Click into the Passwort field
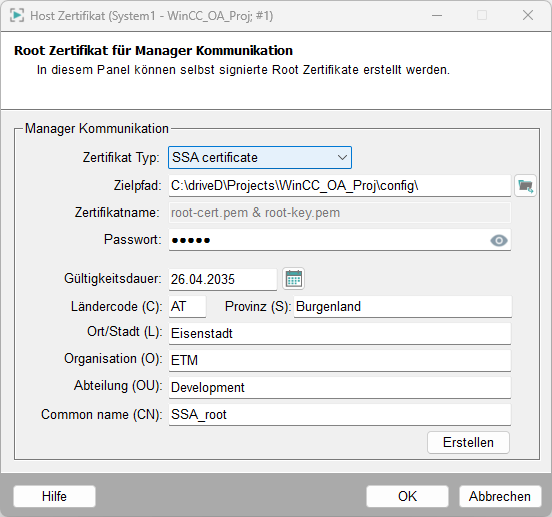Screen dimensions: 552x517 [x=340, y=240]
